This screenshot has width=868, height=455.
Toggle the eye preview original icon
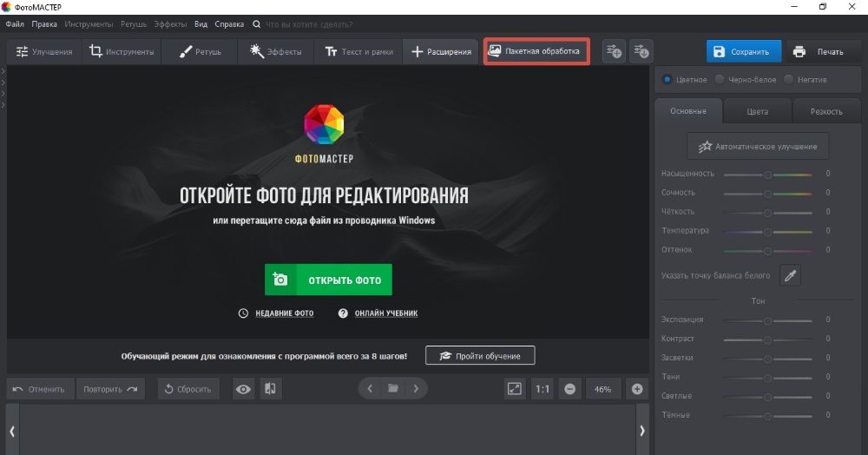(x=243, y=389)
